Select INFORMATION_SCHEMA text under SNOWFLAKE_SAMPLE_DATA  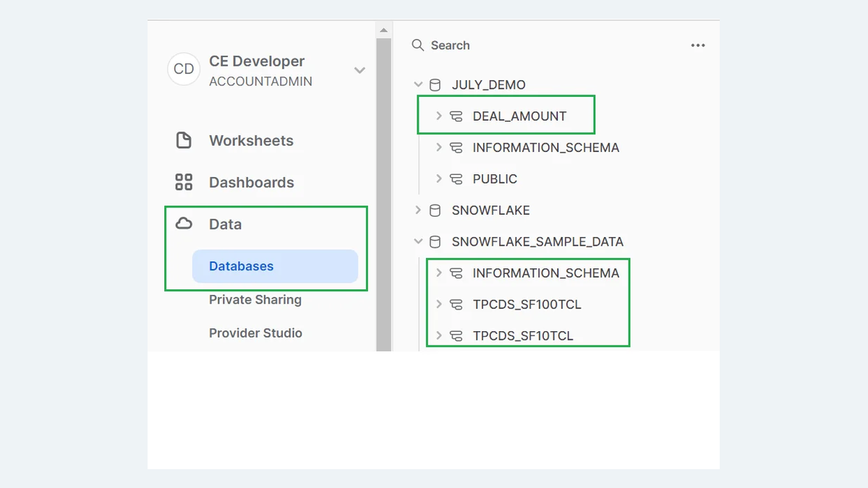pos(546,273)
